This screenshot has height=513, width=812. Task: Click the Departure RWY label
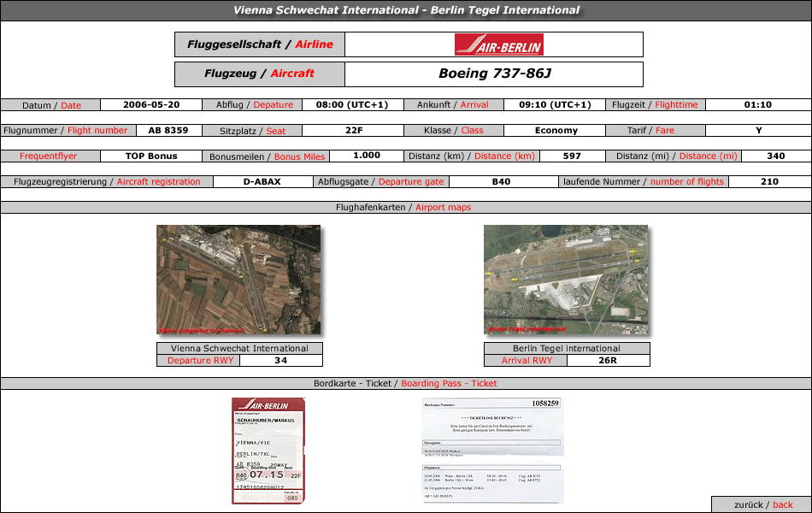(x=198, y=360)
